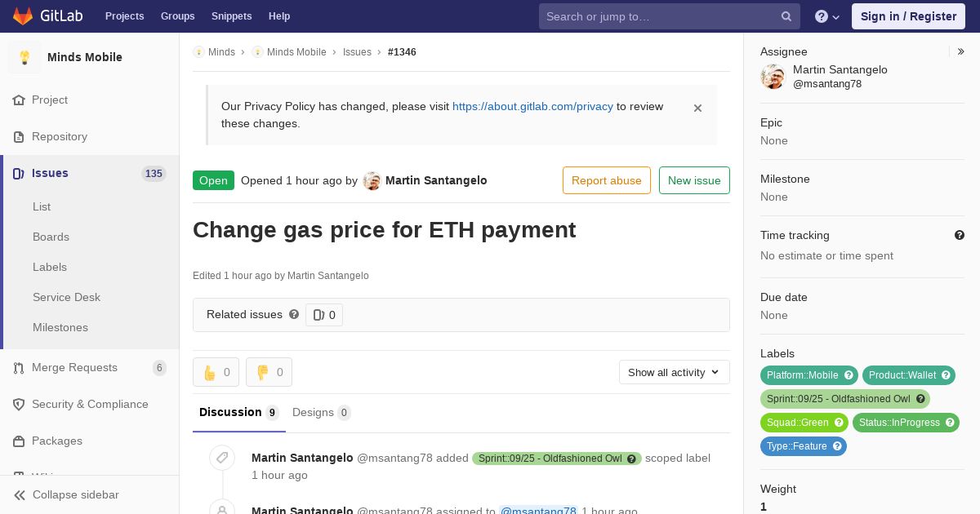Click the search magnifier icon
Screen dimensions: 980x514
point(786,16)
